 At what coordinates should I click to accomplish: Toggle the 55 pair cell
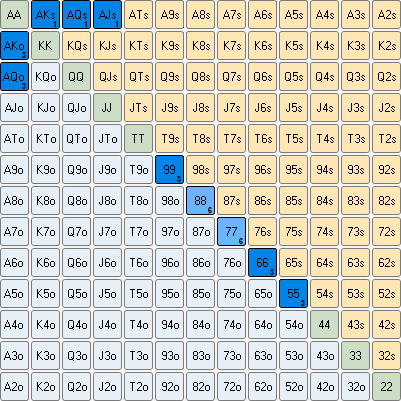pos(293,294)
